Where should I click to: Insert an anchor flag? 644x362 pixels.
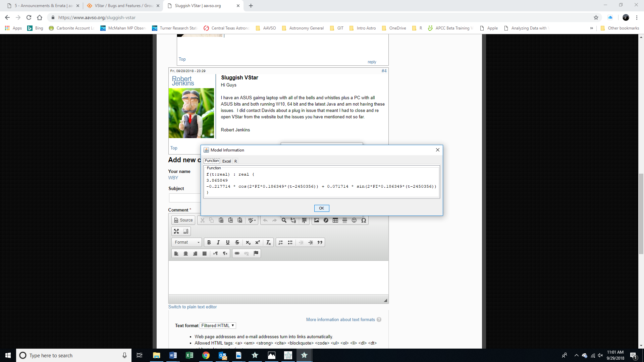256,253
